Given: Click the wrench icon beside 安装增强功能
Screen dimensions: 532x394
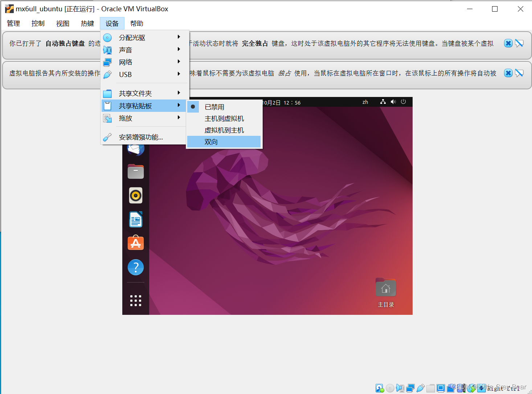Looking at the screenshot, I should click(x=107, y=137).
